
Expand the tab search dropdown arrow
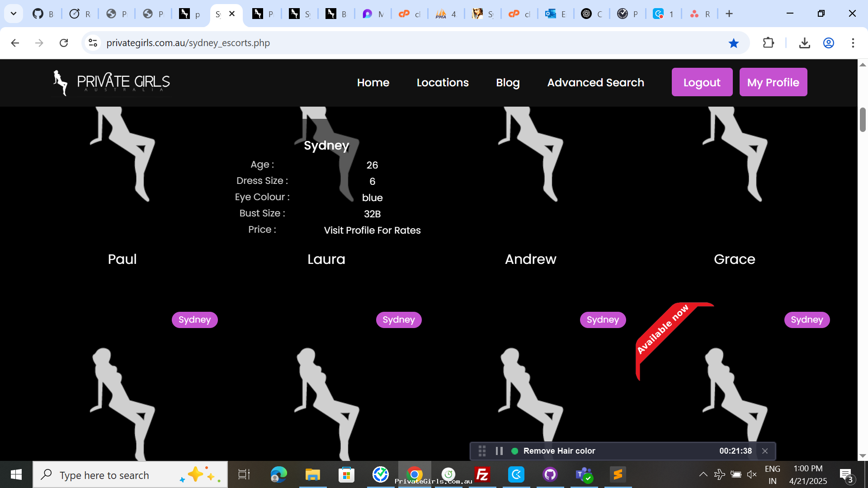14,14
